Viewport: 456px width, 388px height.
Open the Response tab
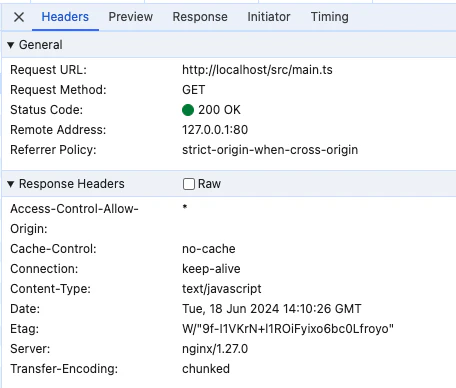pos(200,17)
